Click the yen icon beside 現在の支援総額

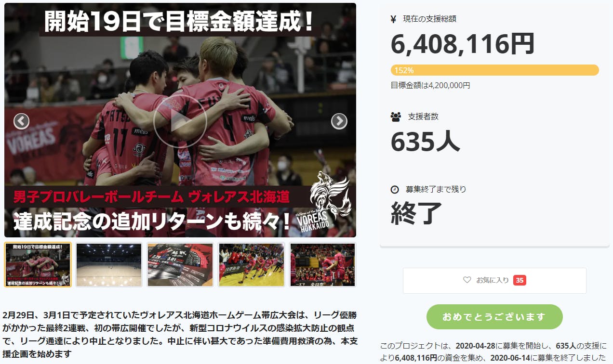coord(393,19)
